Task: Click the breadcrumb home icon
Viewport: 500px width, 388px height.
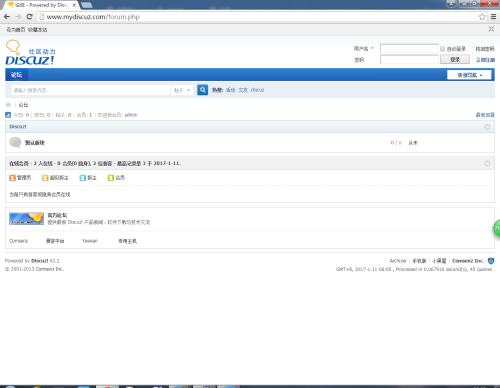Action: tap(8, 105)
